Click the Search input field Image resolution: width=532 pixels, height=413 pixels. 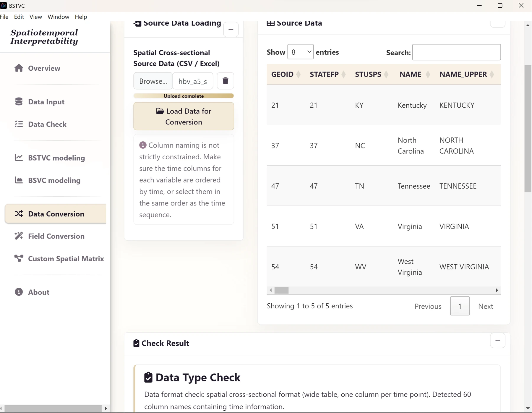click(x=456, y=52)
